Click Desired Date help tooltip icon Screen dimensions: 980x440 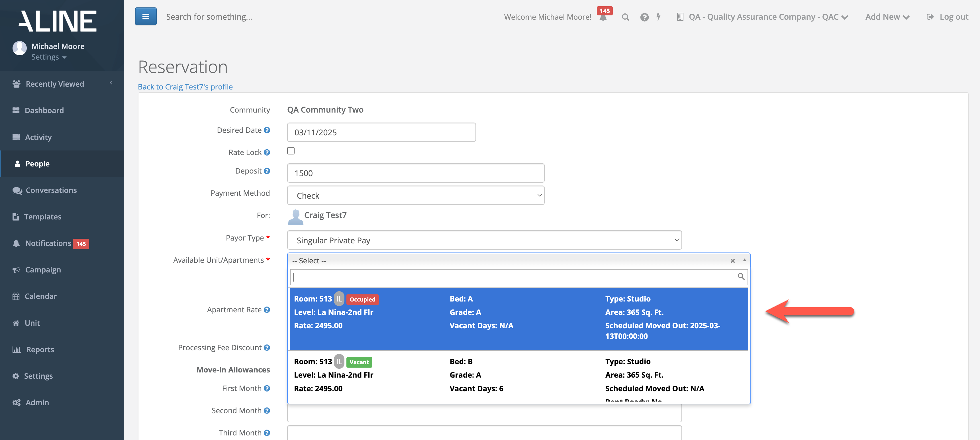267,130
